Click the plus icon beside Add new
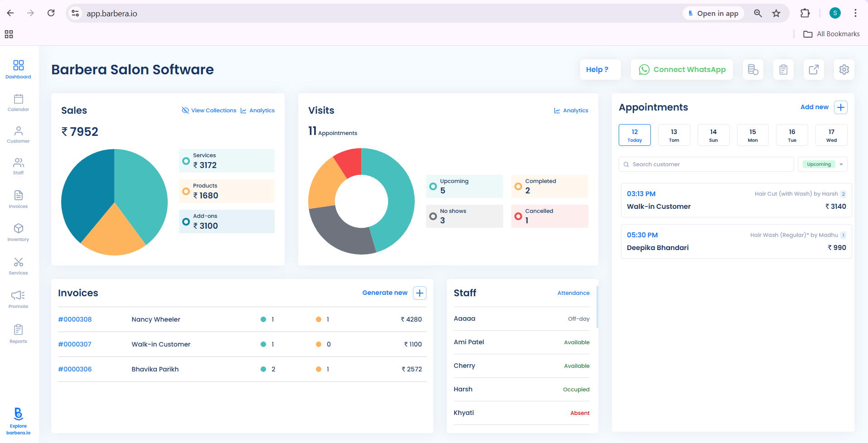This screenshot has height=443, width=868. 841,107
